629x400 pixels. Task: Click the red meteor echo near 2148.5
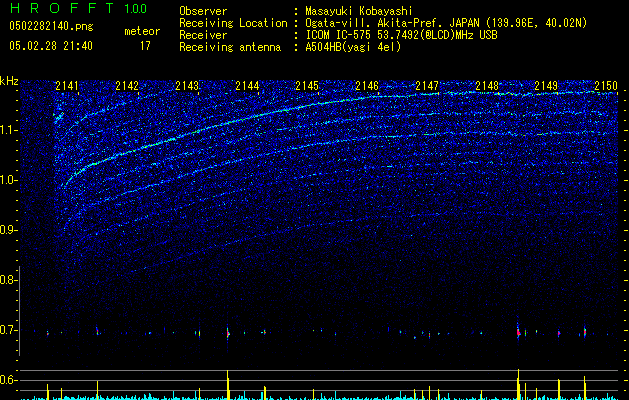click(x=518, y=332)
